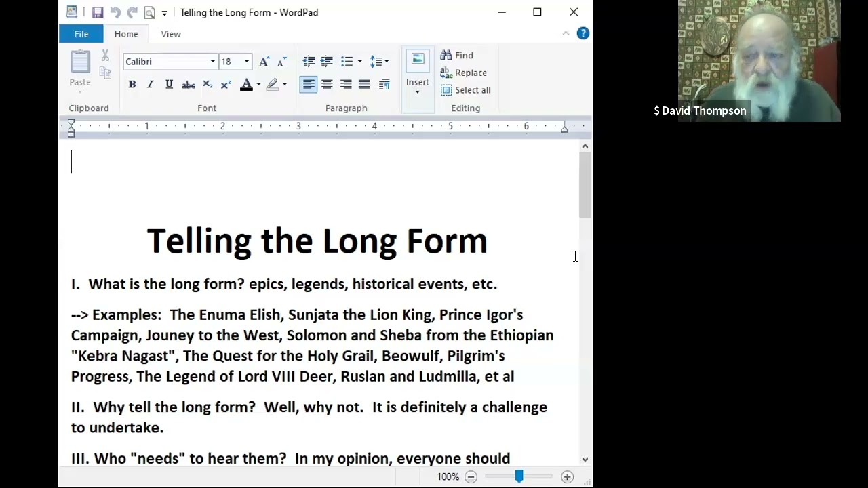This screenshot has height=488, width=868.
Task: Open the highlight color dropdown arrow
Action: click(x=285, y=85)
